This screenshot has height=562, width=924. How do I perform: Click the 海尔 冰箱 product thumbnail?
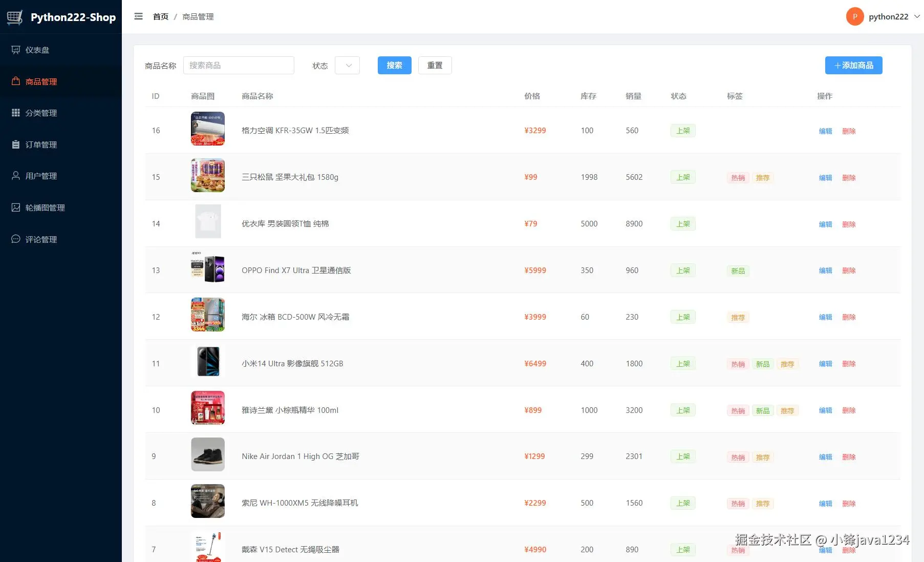point(208,315)
